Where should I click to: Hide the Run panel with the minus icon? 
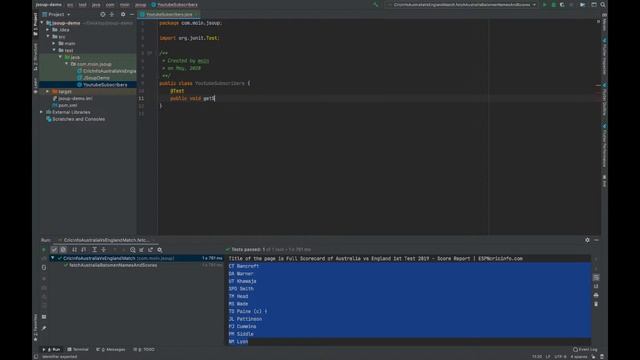596,240
